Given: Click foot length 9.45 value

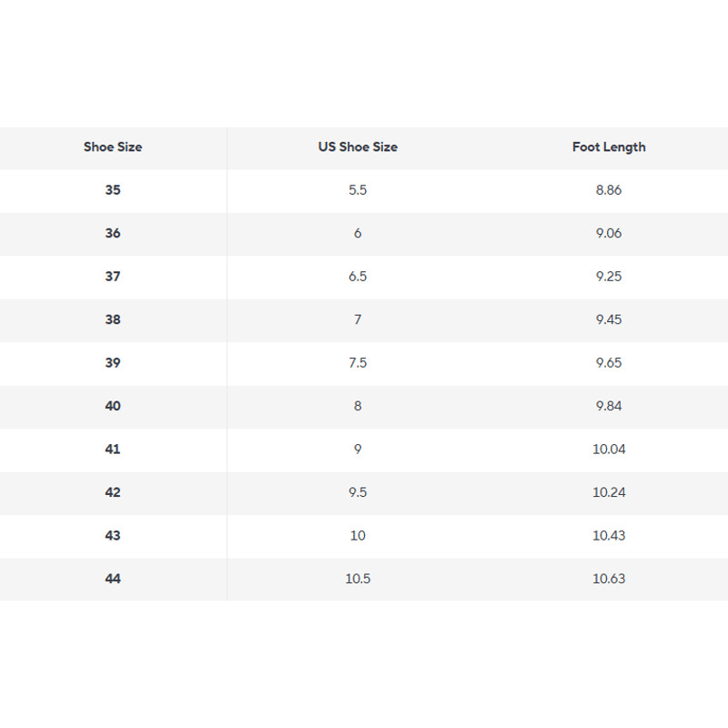Looking at the screenshot, I should (x=609, y=319).
